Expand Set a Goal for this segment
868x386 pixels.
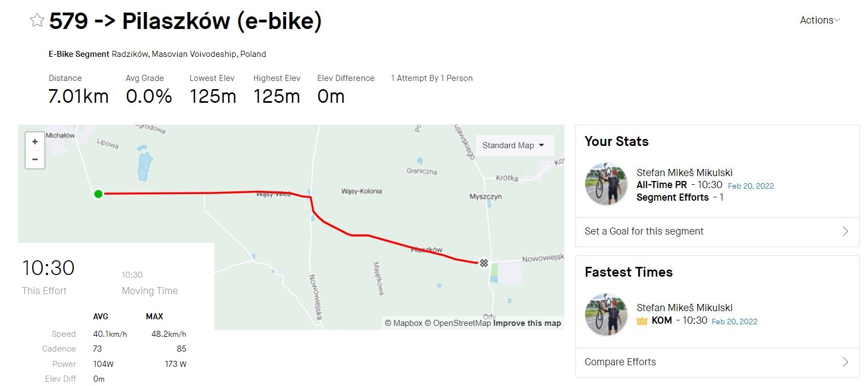point(716,231)
